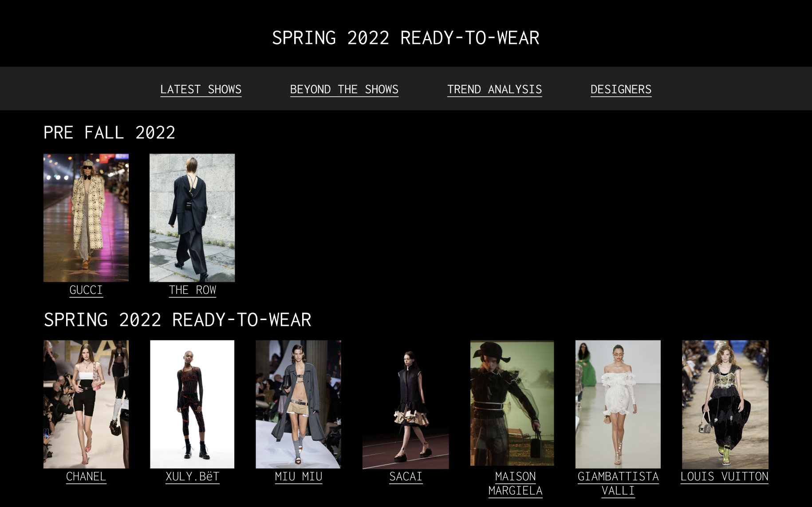Go to Beyond the Shows
Viewport: 812px width, 507px height.
click(344, 89)
